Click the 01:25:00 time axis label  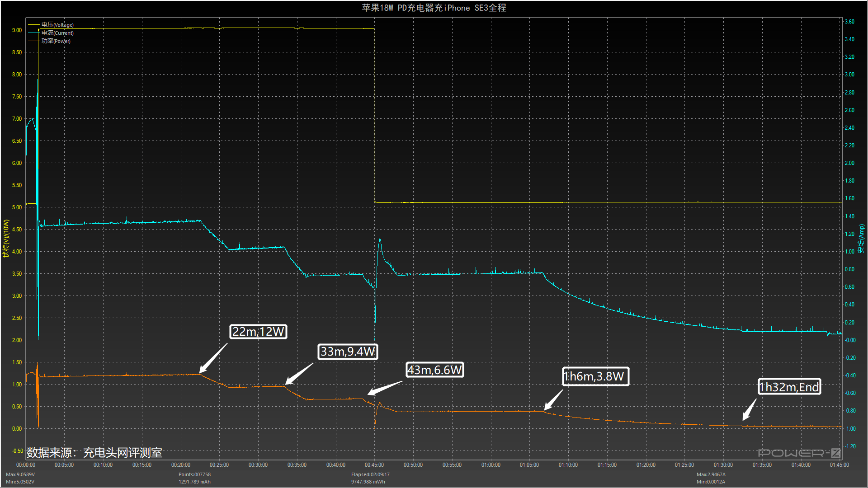click(684, 465)
